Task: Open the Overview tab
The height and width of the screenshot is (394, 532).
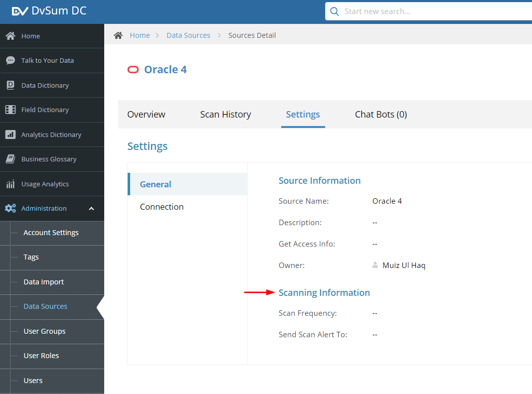Action: (x=146, y=114)
